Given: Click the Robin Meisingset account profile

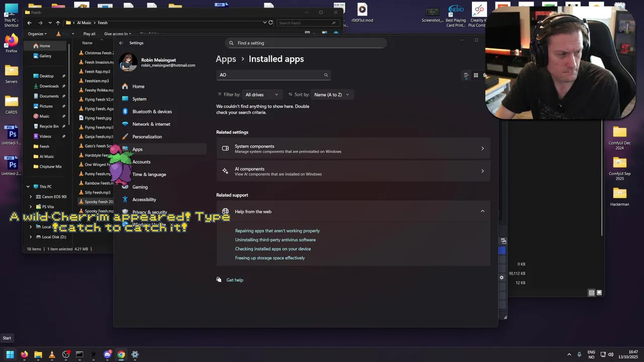Looking at the screenshot, I should [157, 62].
